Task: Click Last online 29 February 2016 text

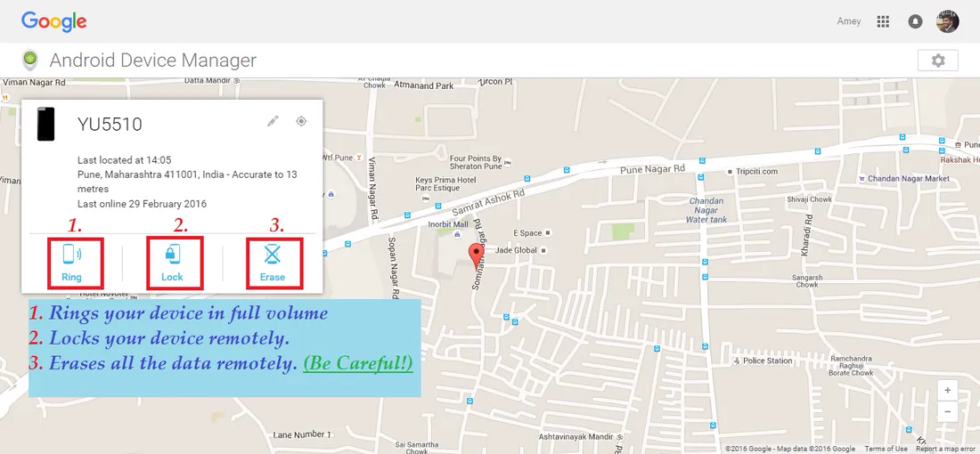Action: 142,204
